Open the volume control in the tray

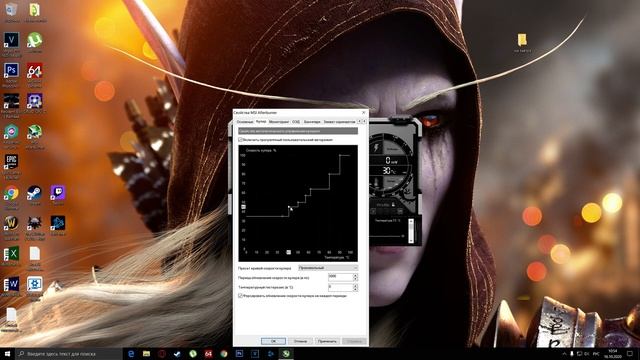(x=587, y=354)
